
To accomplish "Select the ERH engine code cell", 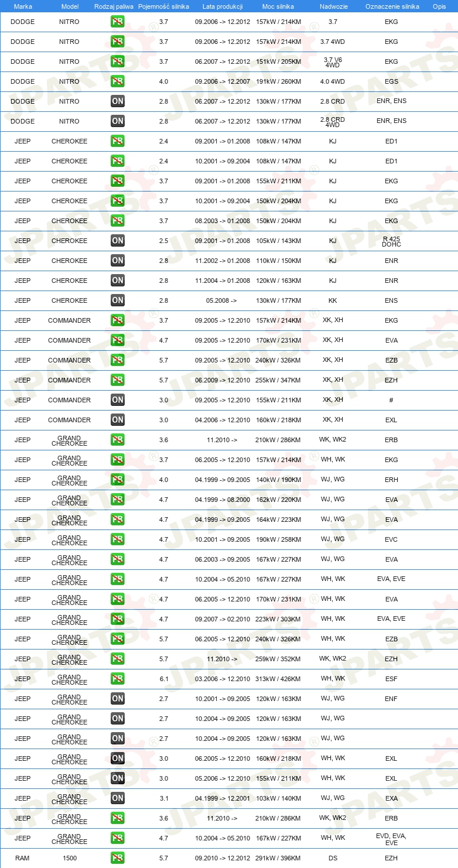I will click(391, 480).
